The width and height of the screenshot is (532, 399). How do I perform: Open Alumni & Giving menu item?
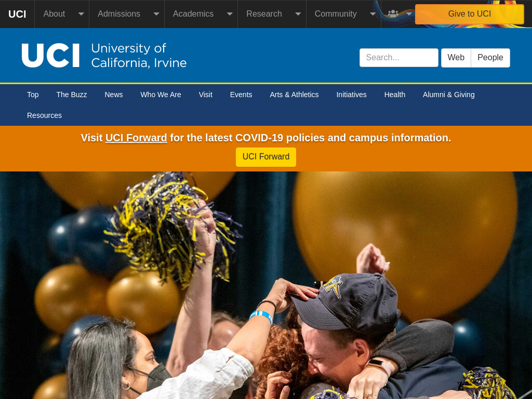(x=448, y=95)
